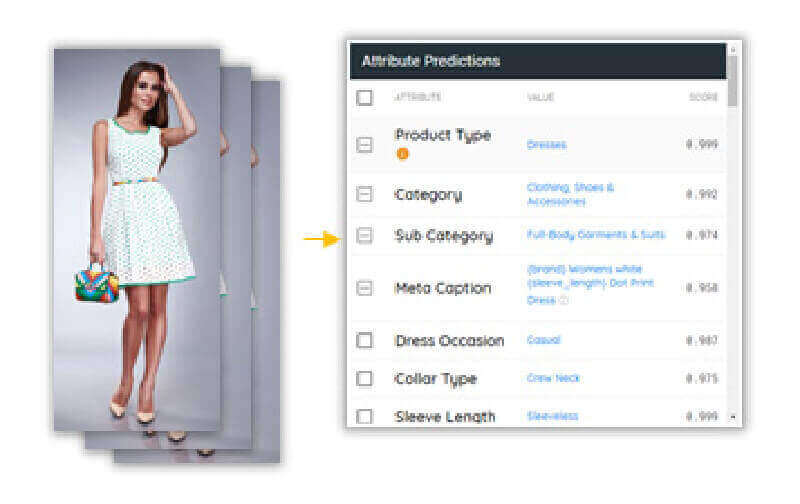Open the Sleeveless value link
The height and width of the screenshot is (504, 800).
point(553,416)
